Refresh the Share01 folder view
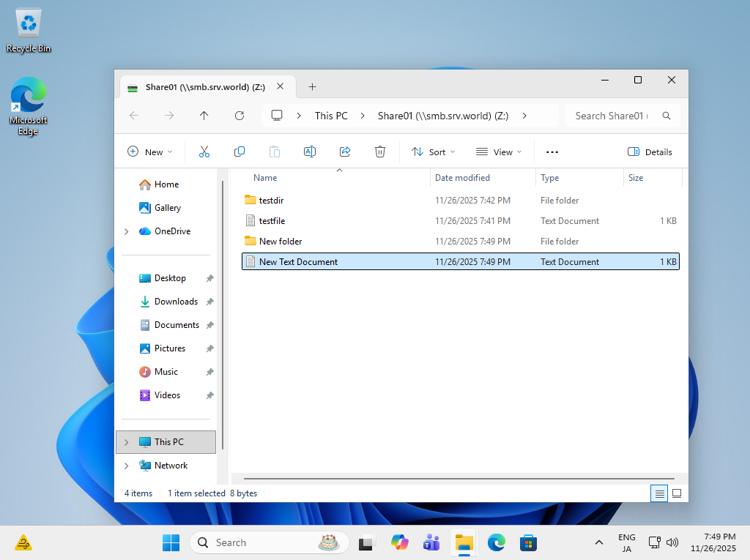Screen dimensions: 750x560 [x=240, y=115]
